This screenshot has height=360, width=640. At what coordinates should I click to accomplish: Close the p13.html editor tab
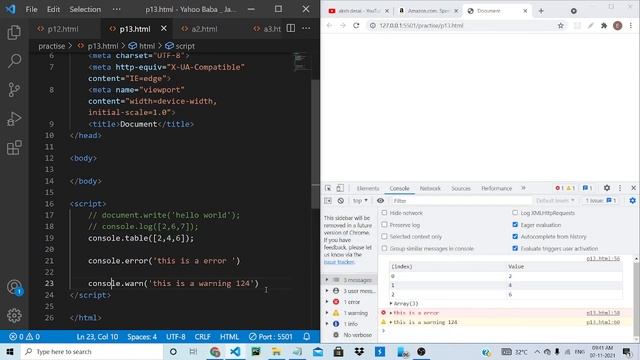164,29
